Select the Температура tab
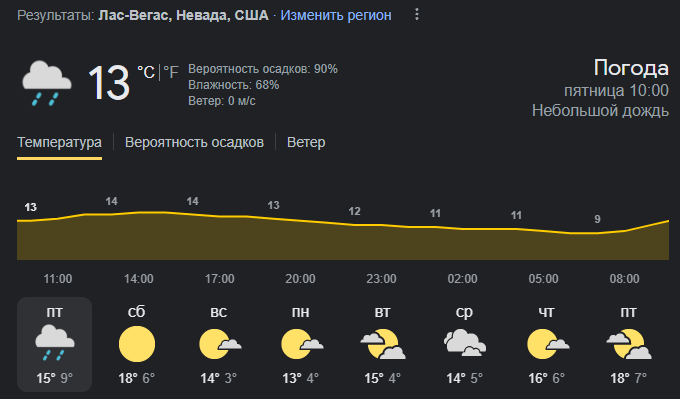 pyautogui.click(x=59, y=142)
